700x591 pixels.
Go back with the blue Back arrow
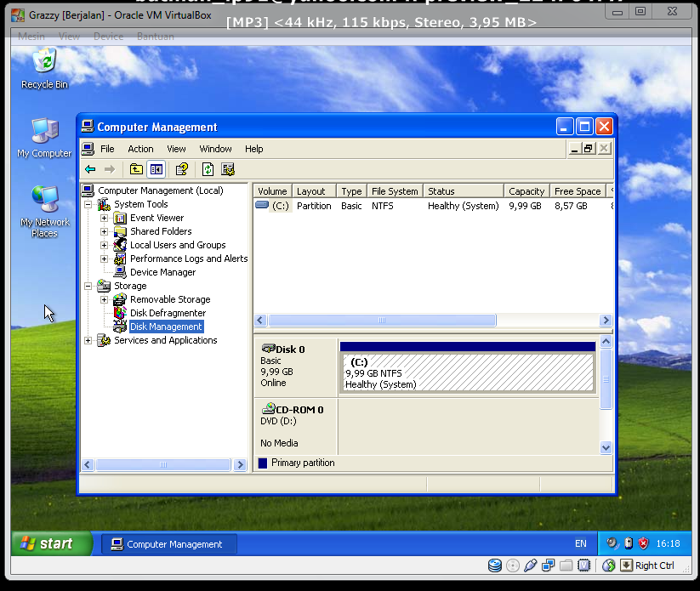coord(90,169)
